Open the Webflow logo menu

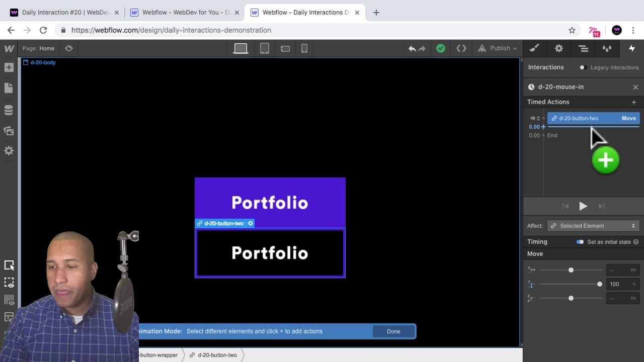pos(9,48)
